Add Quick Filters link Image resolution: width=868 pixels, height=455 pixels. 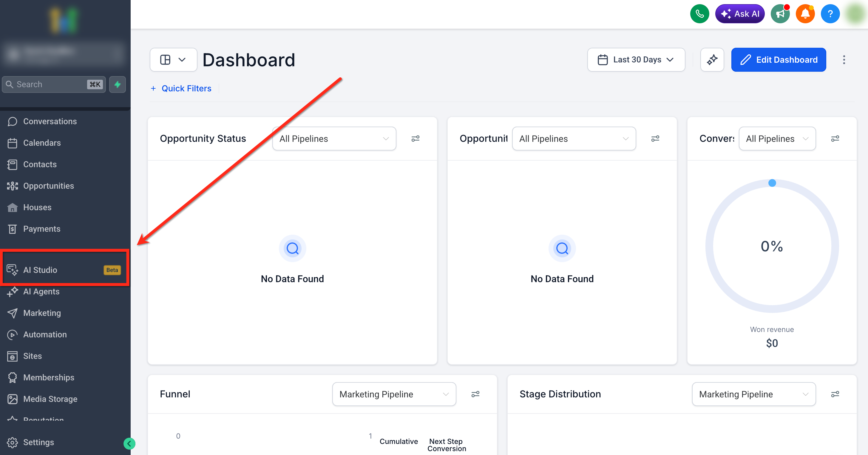[x=181, y=88]
